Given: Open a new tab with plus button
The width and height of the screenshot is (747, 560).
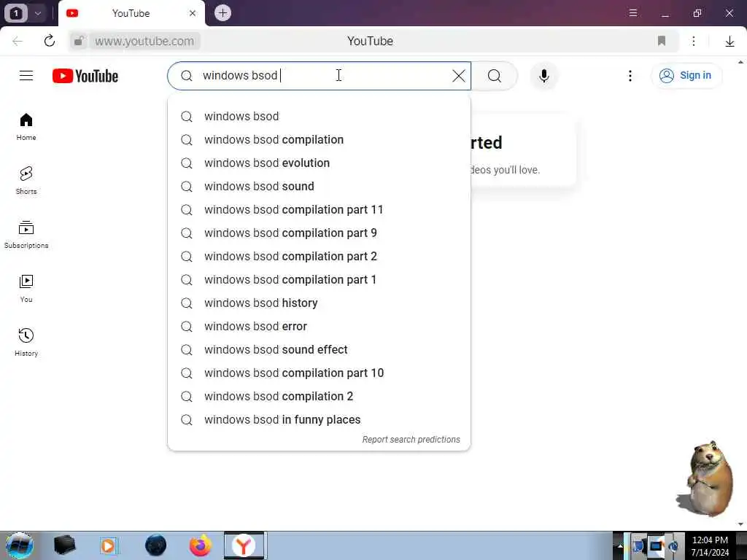Looking at the screenshot, I should tap(222, 13).
